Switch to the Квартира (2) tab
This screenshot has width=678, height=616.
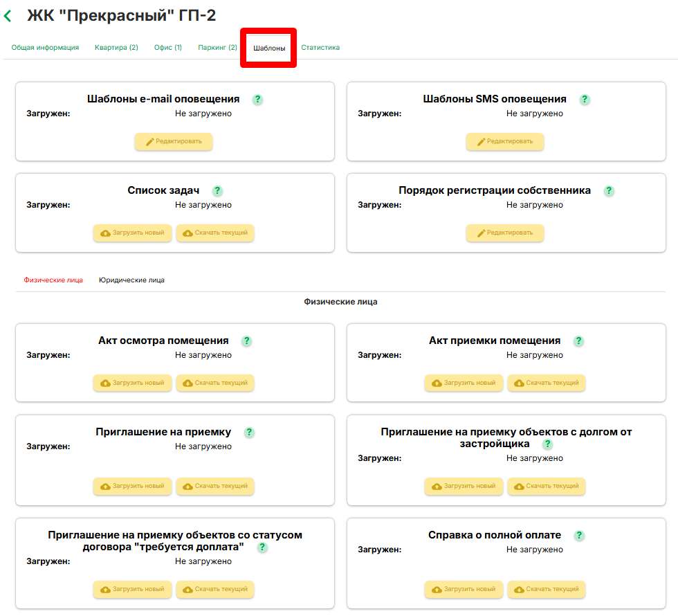116,48
